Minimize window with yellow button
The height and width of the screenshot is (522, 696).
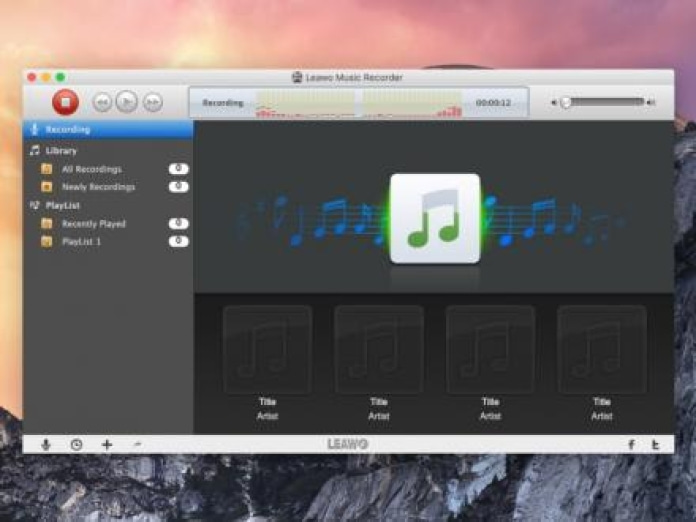click(x=46, y=77)
